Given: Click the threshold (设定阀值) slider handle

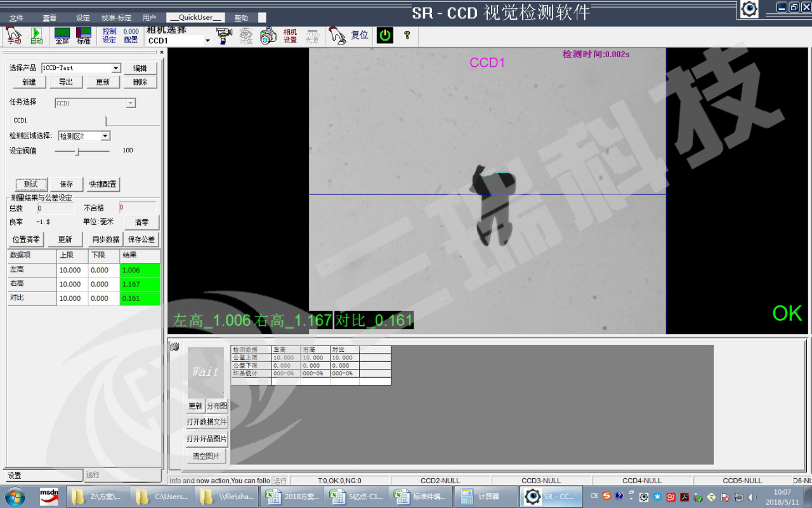Looking at the screenshot, I should (77, 151).
